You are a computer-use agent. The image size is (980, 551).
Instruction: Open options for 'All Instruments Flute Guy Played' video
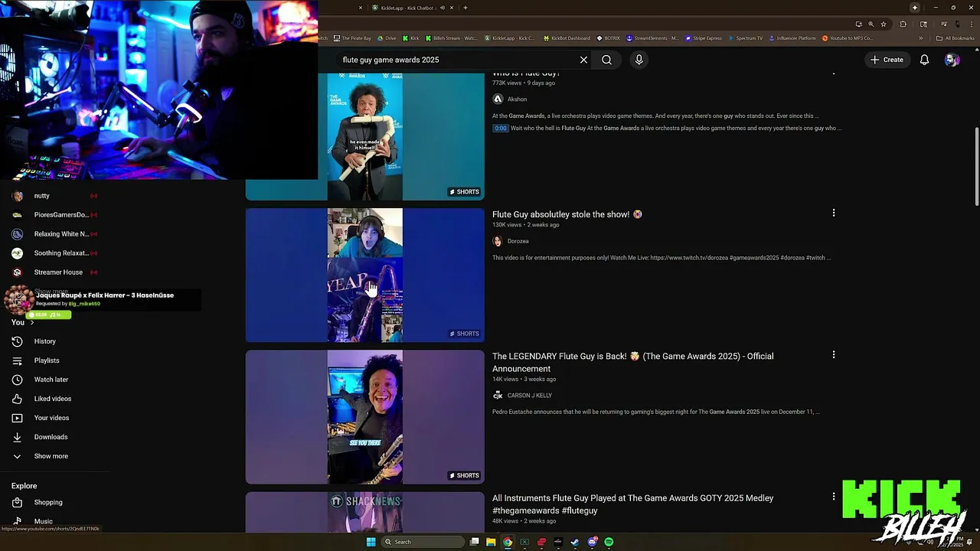pyautogui.click(x=834, y=496)
